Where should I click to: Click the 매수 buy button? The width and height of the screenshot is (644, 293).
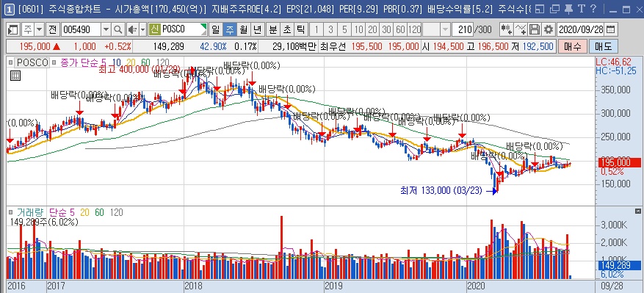pyautogui.click(x=572, y=46)
